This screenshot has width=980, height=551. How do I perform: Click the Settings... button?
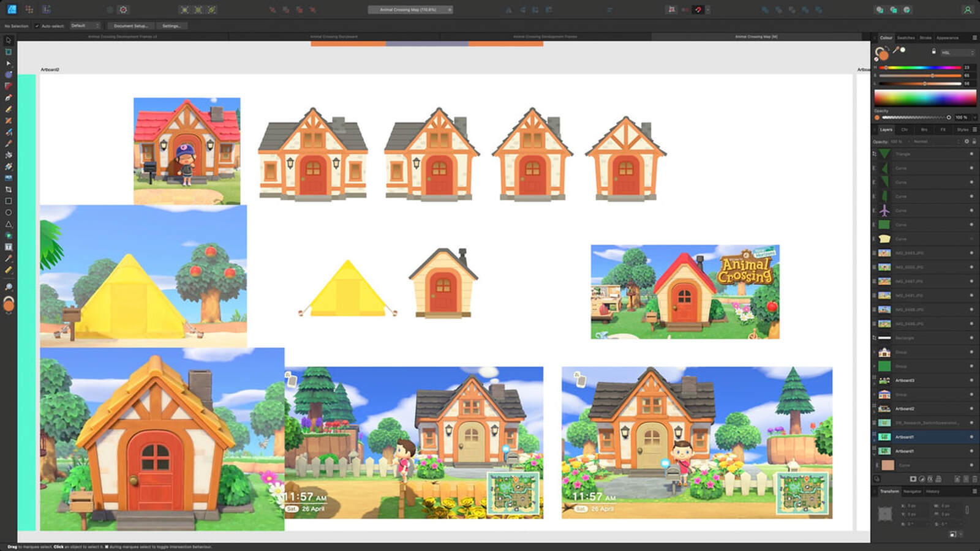(171, 26)
